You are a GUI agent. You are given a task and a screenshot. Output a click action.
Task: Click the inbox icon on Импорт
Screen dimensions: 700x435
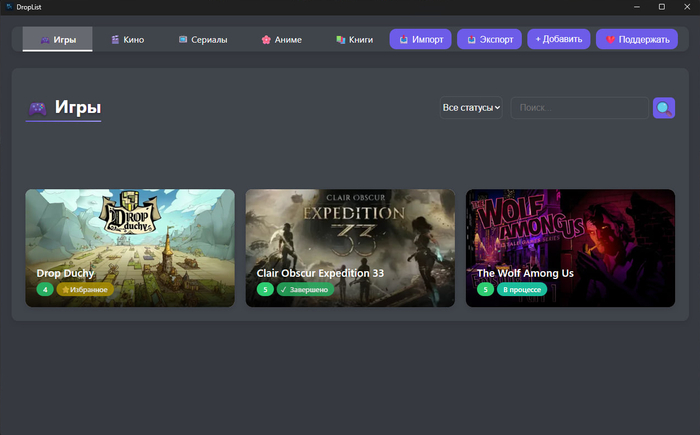click(x=404, y=39)
